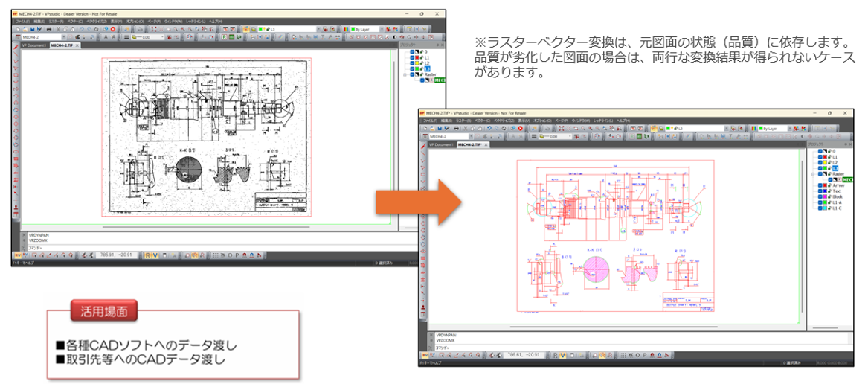This screenshot has height=387, width=868.
Task: Click RV mode icon at scanned-drawing window bottom-left
Action: click(18, 255)
